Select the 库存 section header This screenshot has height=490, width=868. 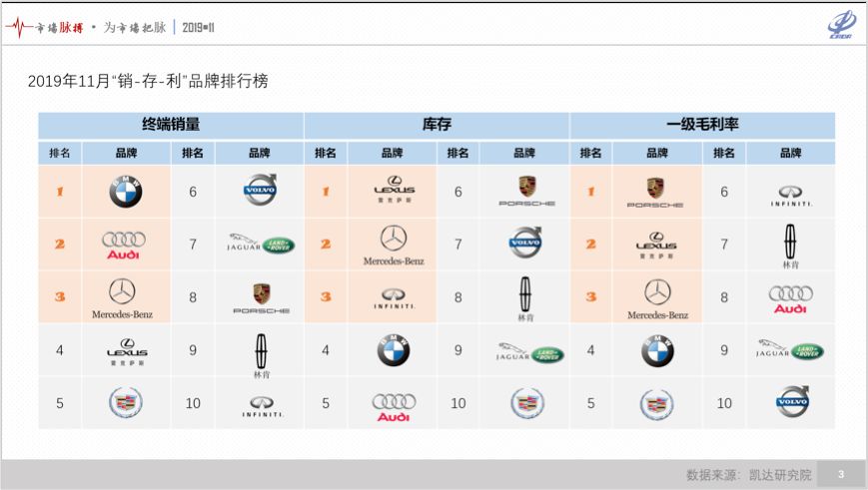coord(436,125)
